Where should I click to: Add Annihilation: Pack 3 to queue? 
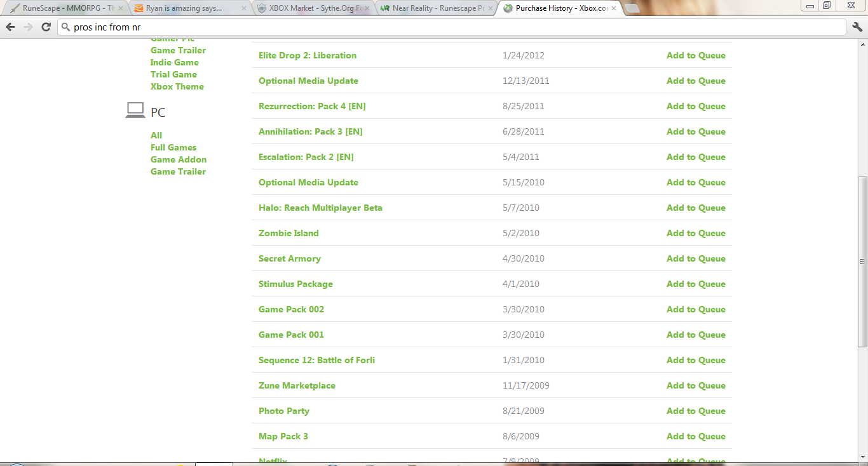(696, 131)
